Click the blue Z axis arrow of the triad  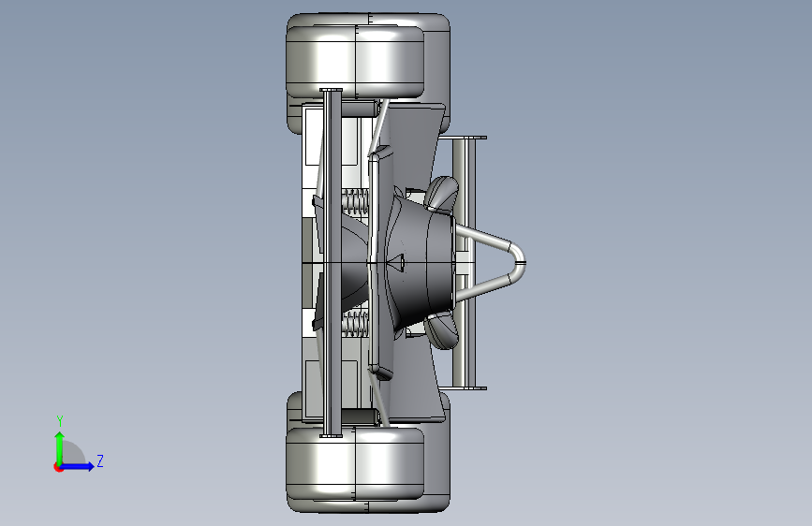78,466
